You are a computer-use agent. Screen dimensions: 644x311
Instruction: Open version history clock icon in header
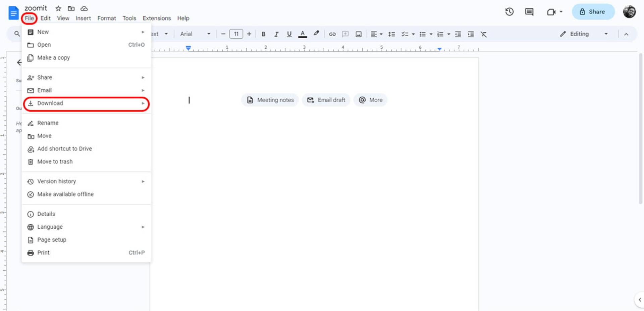click(x=509, y=12)
